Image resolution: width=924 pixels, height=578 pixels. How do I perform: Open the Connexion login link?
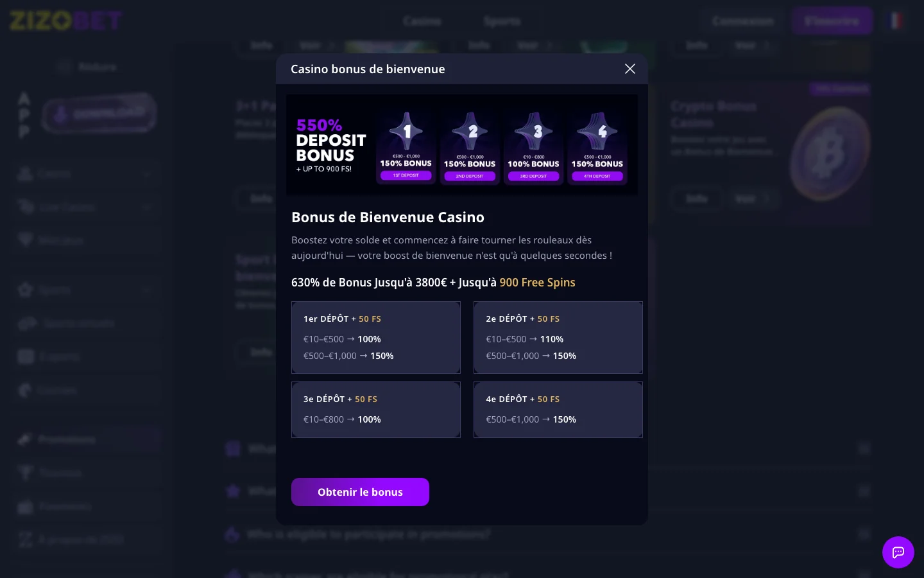click(x=743, y=21)
